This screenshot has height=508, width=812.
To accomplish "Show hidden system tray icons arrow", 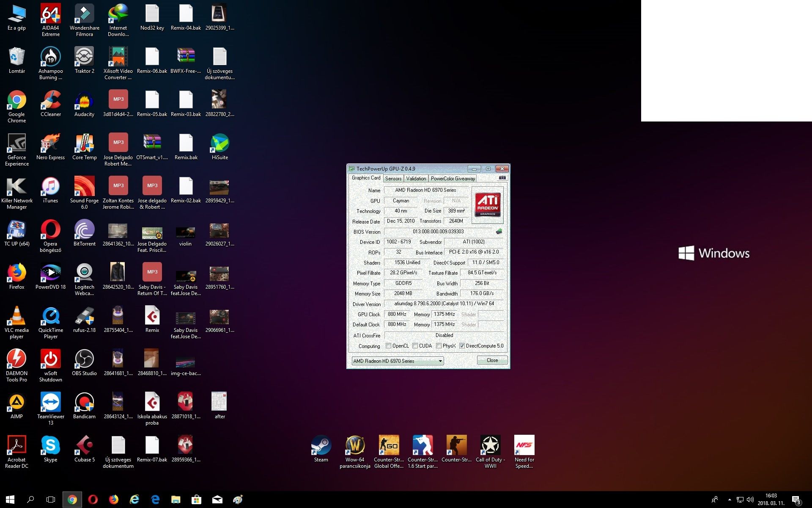I will 730,500.
